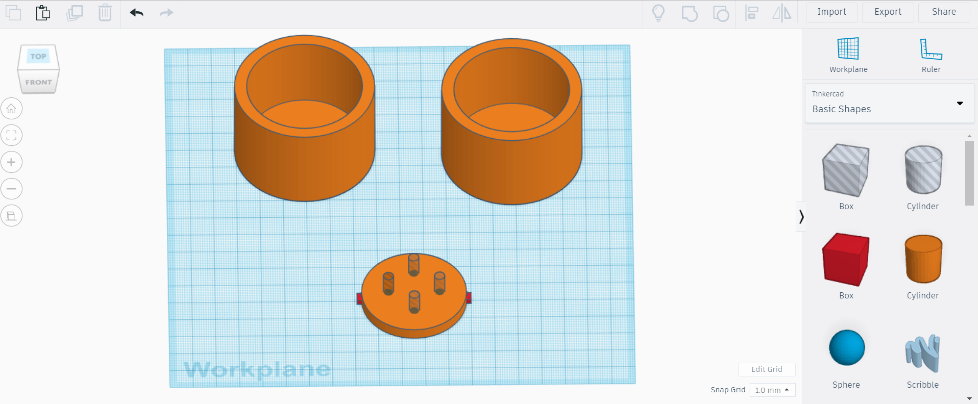Open the Basic Shapes category dropdown

(890, 103)
